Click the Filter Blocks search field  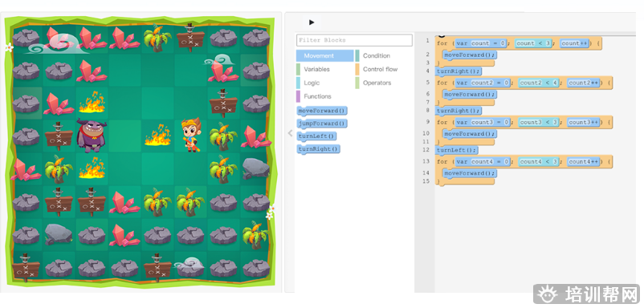354,40
